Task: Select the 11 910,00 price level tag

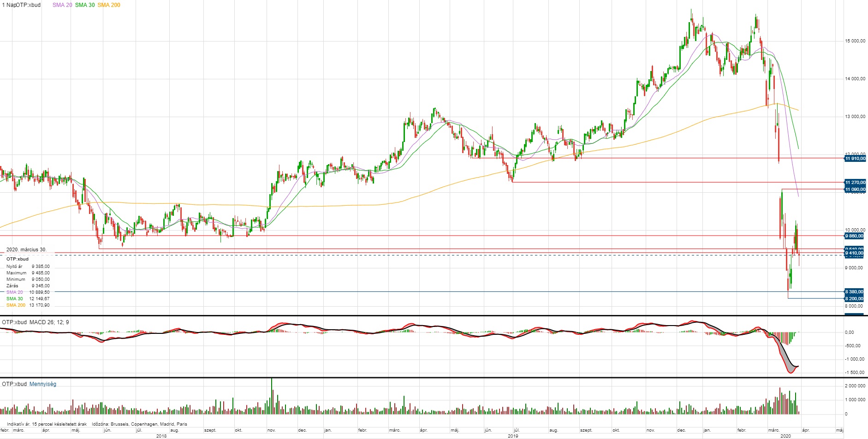Action: coord(855,159)
